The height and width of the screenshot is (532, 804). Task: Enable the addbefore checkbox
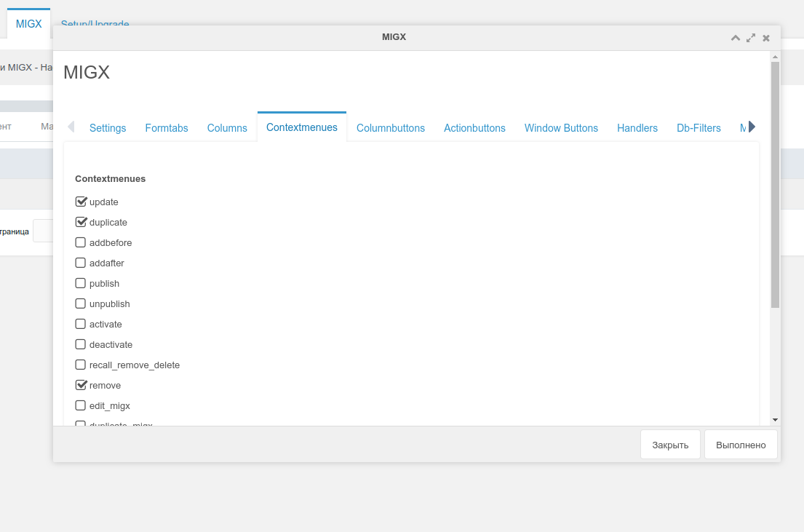click(81, 242)
